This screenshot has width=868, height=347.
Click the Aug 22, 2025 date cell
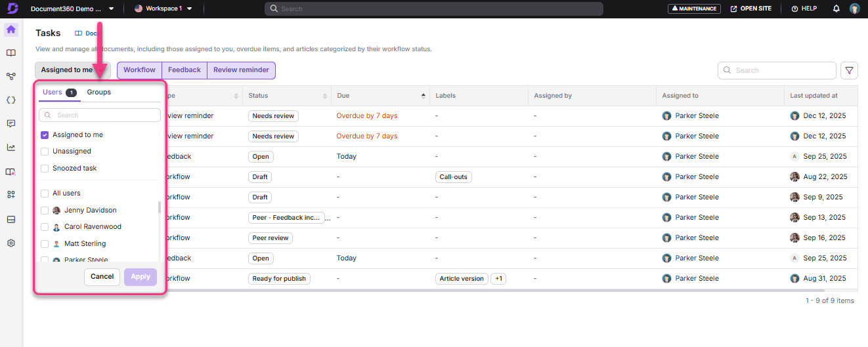825,177
